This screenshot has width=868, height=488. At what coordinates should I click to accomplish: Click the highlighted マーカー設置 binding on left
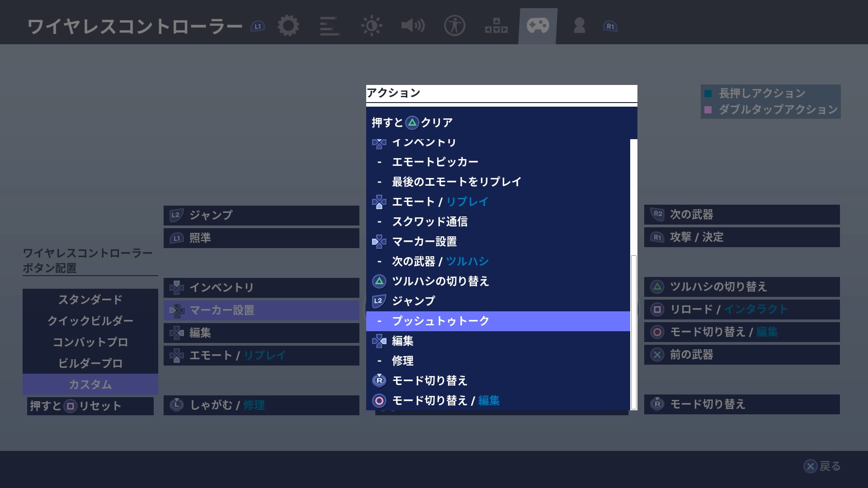(261, 310)
